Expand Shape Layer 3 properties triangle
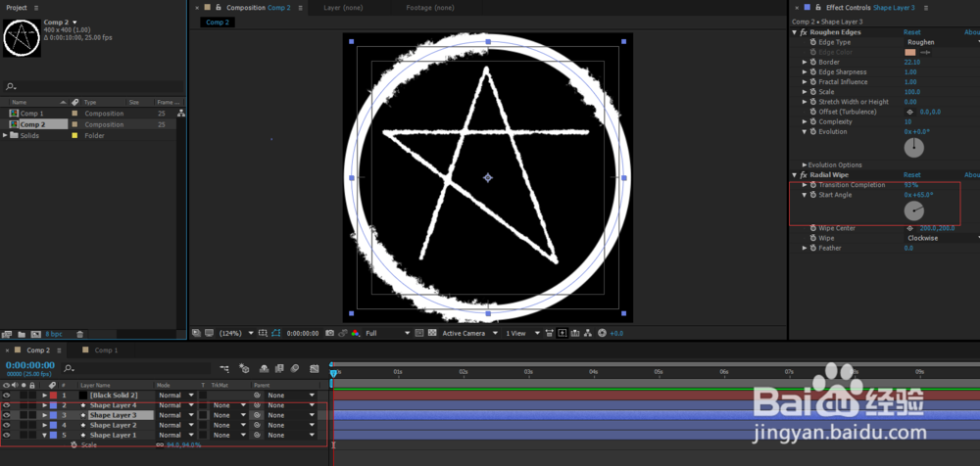This screenshot has width=980, height=466. click(x=44, y=415)
